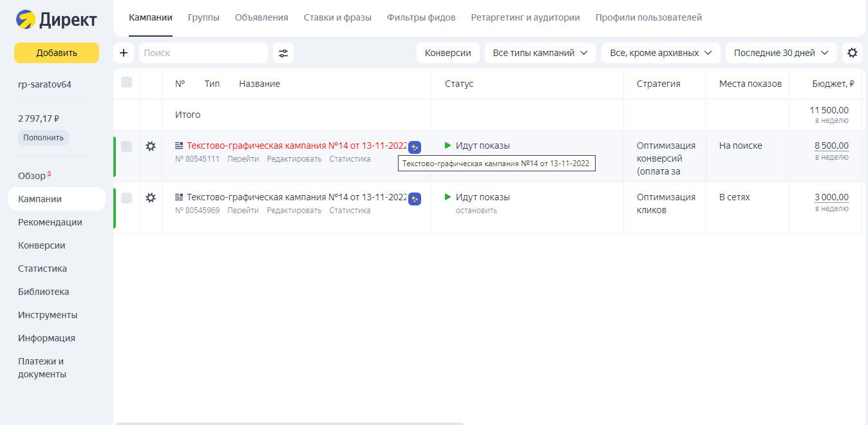Screen dimensions: 868x425
Task: Click Перейти under campaign 80545969
Action: pos(243,211)
